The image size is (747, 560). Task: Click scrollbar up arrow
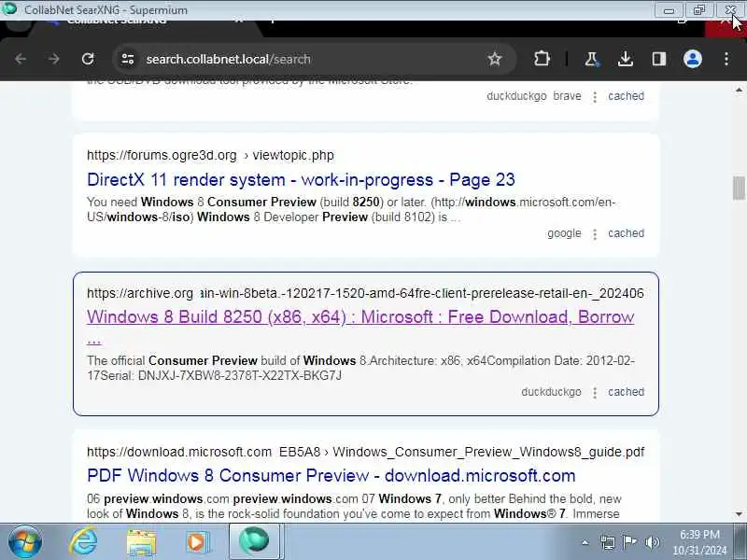point(739,90)
